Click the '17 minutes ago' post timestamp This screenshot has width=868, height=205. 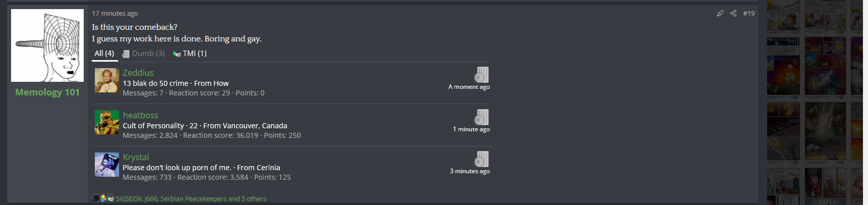[x=114, y=13]
